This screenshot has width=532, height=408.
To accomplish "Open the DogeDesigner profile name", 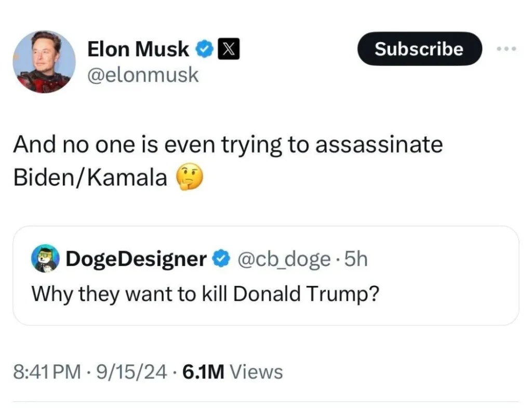I will [x=136, y=258].
